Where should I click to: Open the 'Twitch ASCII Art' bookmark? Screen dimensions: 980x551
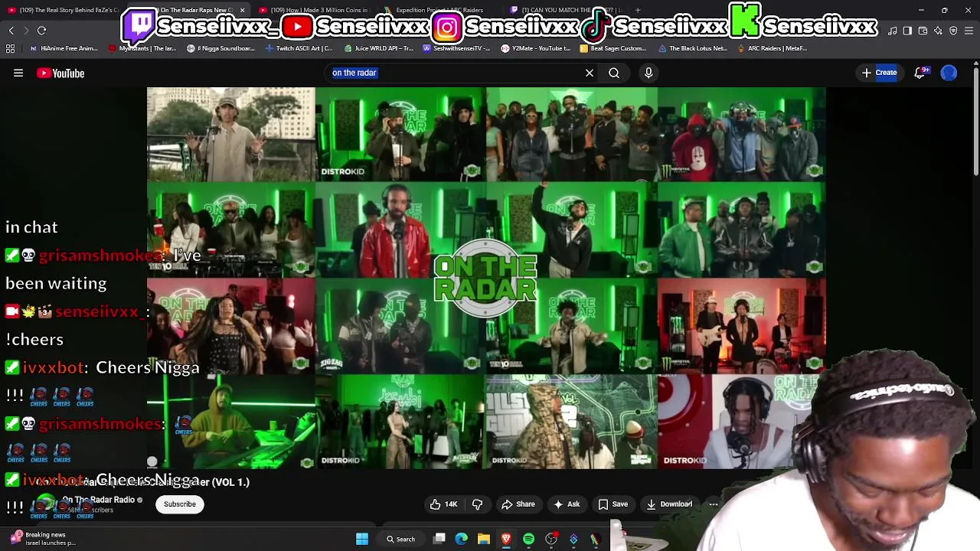(299, 48)
